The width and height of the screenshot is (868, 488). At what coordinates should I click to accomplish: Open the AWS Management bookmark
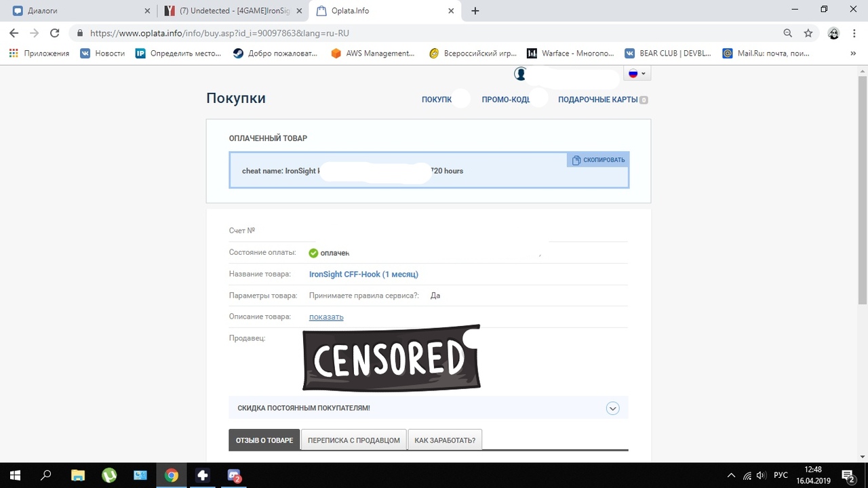[x=373, y=54]
